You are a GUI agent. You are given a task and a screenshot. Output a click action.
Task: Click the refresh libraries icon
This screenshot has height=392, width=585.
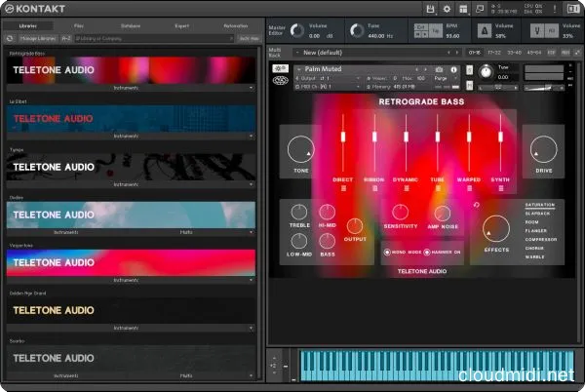10,38
